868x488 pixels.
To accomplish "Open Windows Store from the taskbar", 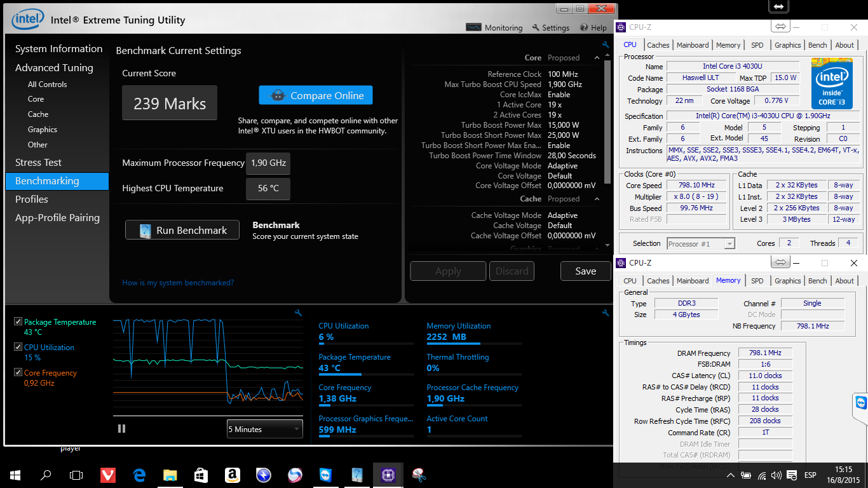I will [201, 475].
